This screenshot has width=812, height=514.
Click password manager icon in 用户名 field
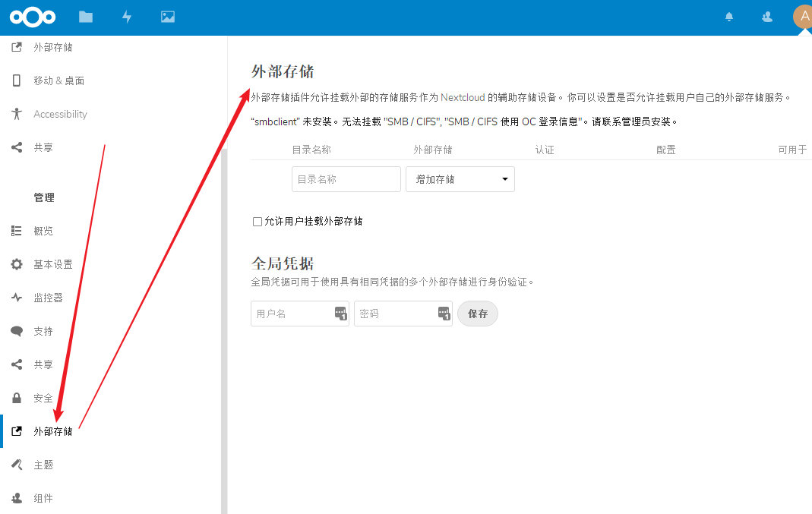(340, 313)
